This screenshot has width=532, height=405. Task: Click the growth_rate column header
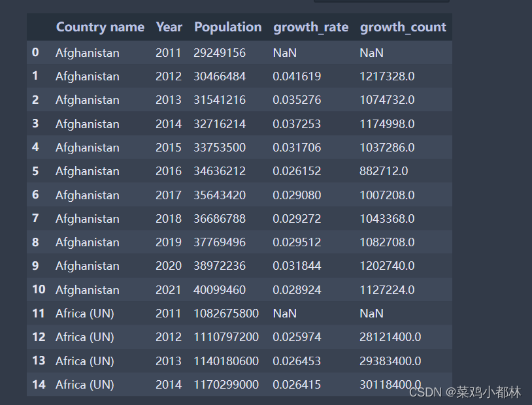point(311,27)
